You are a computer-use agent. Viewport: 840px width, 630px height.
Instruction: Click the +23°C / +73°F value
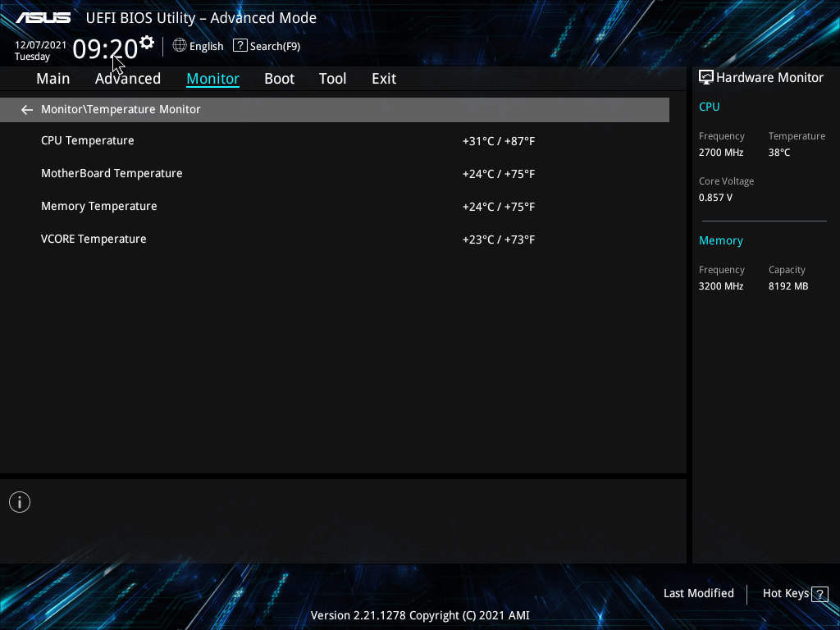[499, 240]
